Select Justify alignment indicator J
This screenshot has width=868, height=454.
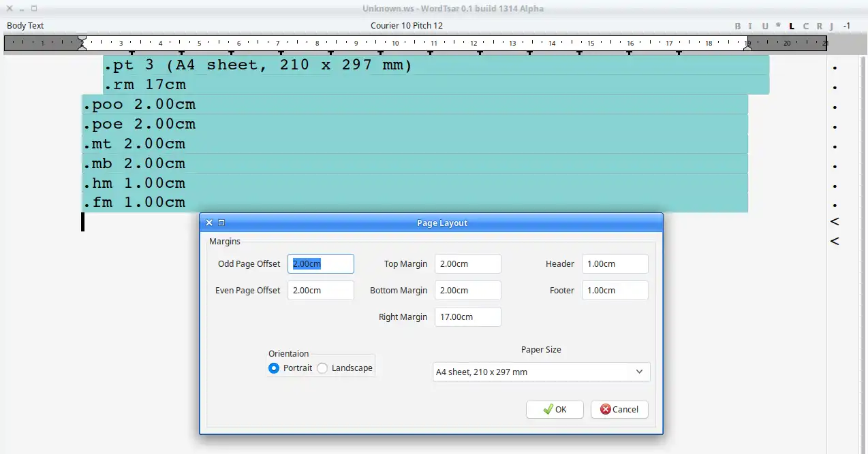(x=831, y=26)
